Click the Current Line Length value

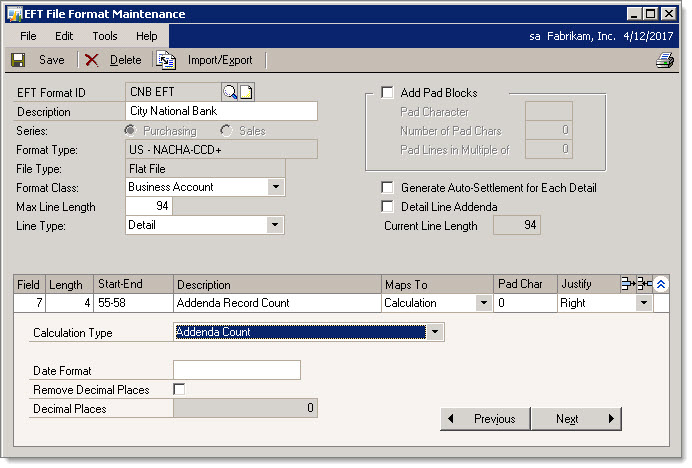pyautogui.click(x=517, y=225)
